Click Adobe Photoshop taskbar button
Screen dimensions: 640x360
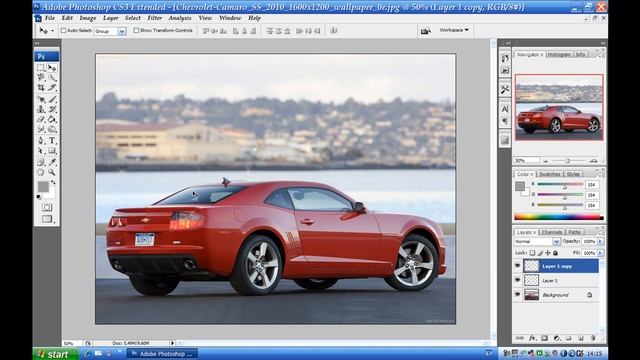[x=162, y=354]
